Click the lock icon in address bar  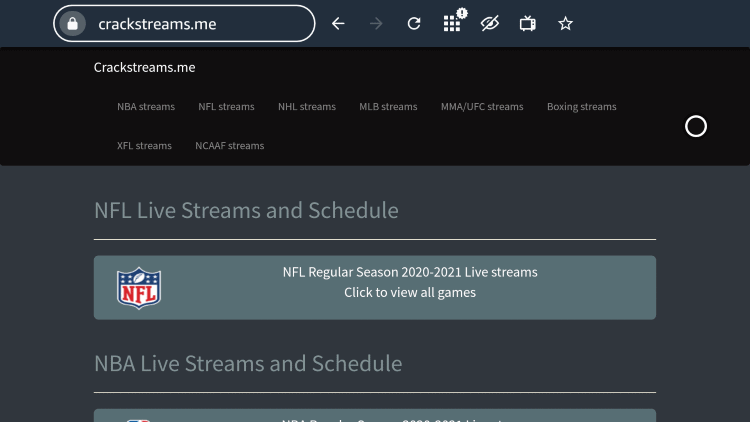click(72, 23)
